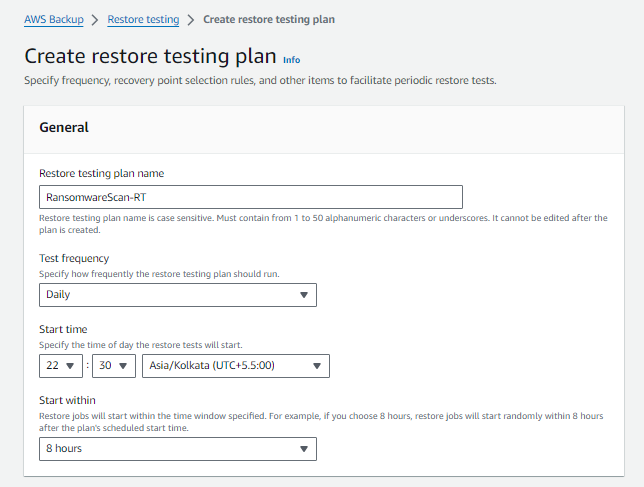644x487 pixels.
Task: Click the General section header
Action: (x=64, y=127)
